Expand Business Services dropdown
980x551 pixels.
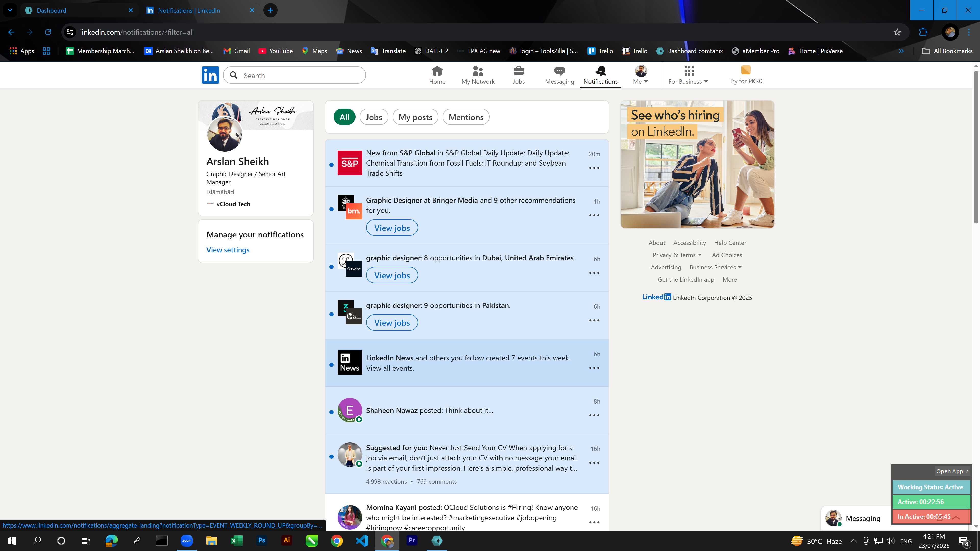click(x=716, y=267)
